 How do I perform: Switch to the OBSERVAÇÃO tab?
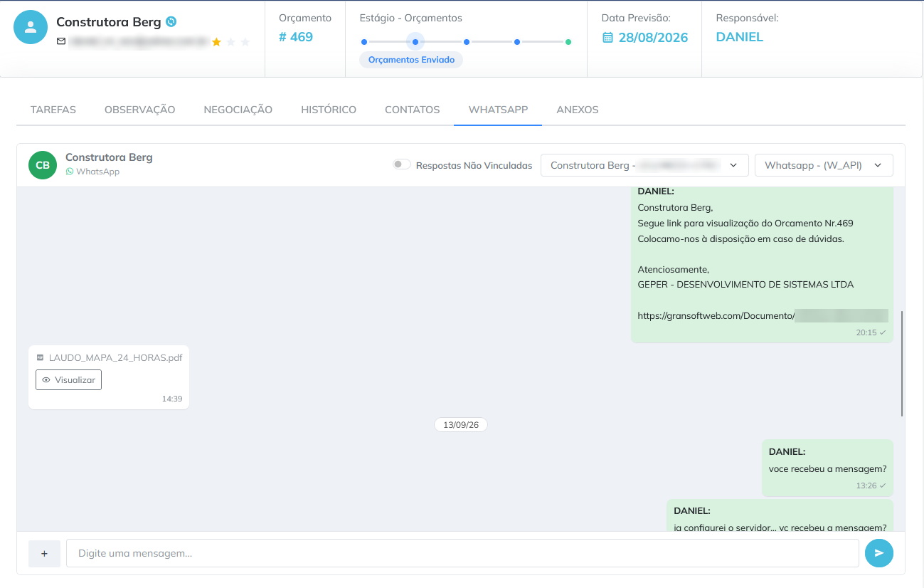[x=140, y=110]
